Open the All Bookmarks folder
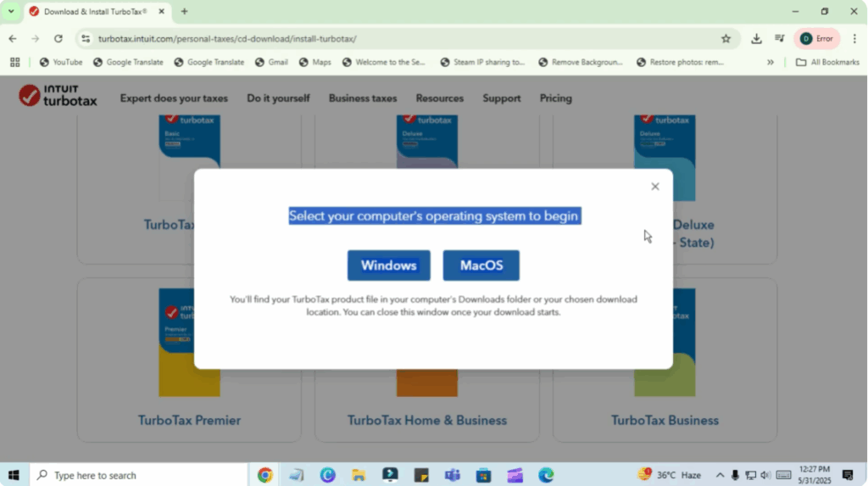Image resolution: width=868 pixels, height=486 pixels. tap(827, 62)
